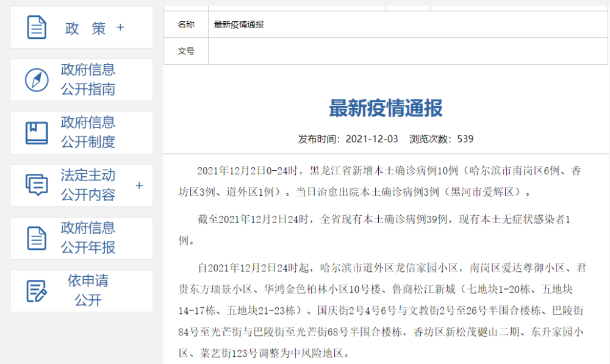Click the chat bubble icon for 法定主动公开内容
610x364 pixels.
point(37,185)
